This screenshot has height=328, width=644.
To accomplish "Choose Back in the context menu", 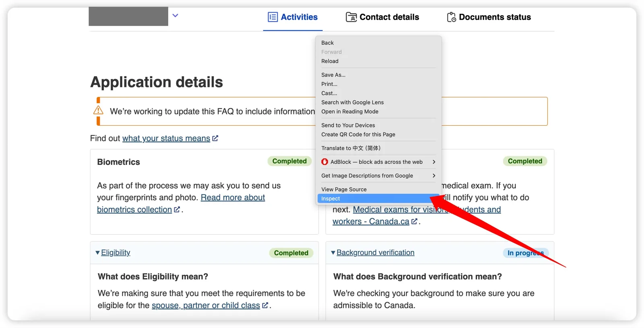I will click(x=378, y=43).
